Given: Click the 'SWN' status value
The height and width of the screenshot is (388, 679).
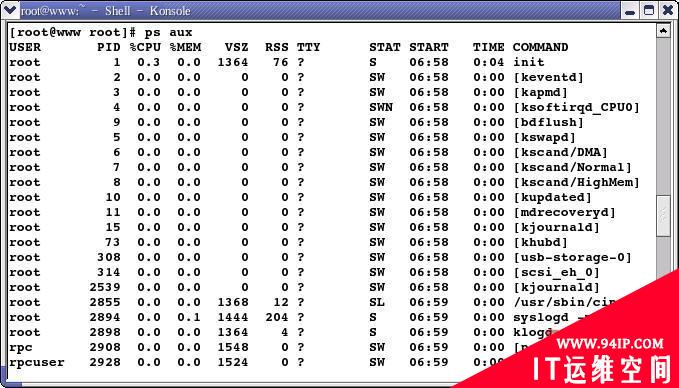Looking at the screenshot, I should click(381, 107).
